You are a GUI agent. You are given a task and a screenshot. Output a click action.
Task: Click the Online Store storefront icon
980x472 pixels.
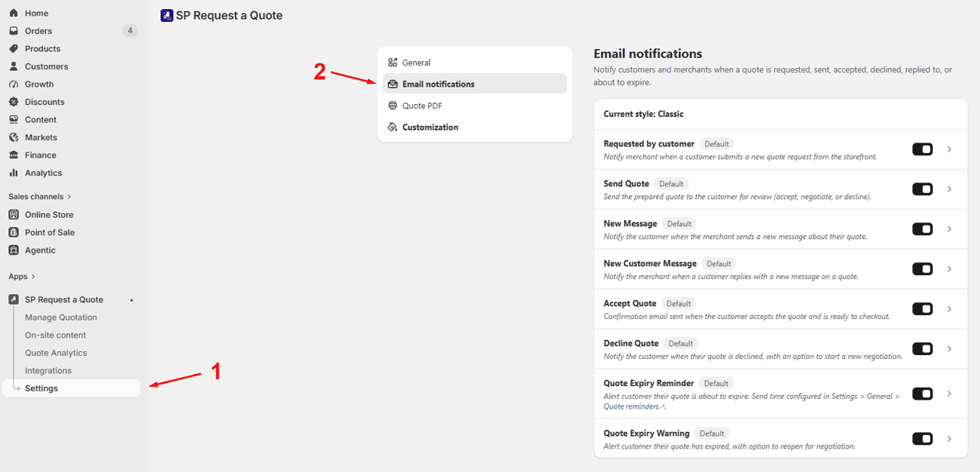14,215
